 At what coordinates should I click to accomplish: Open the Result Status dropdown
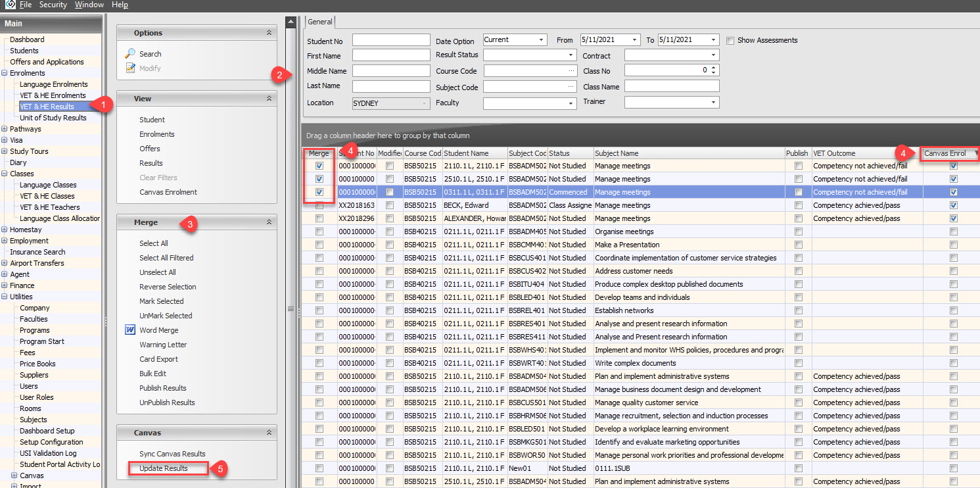[571, 55]
